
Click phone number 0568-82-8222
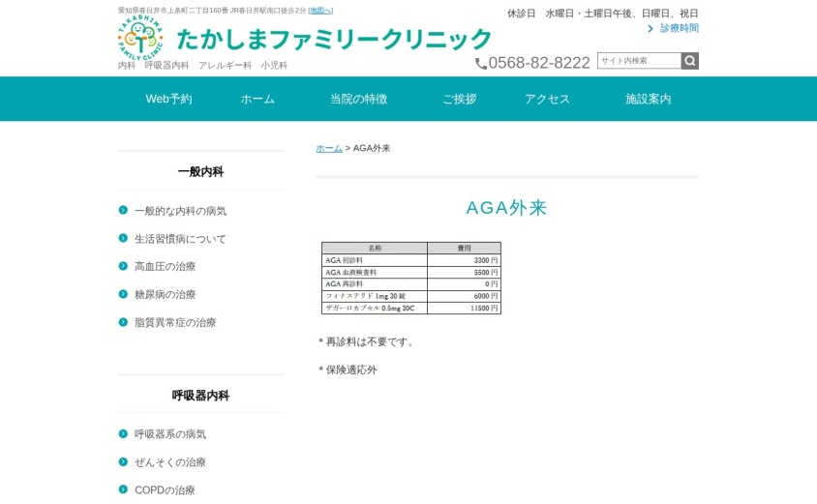[539, 63]
